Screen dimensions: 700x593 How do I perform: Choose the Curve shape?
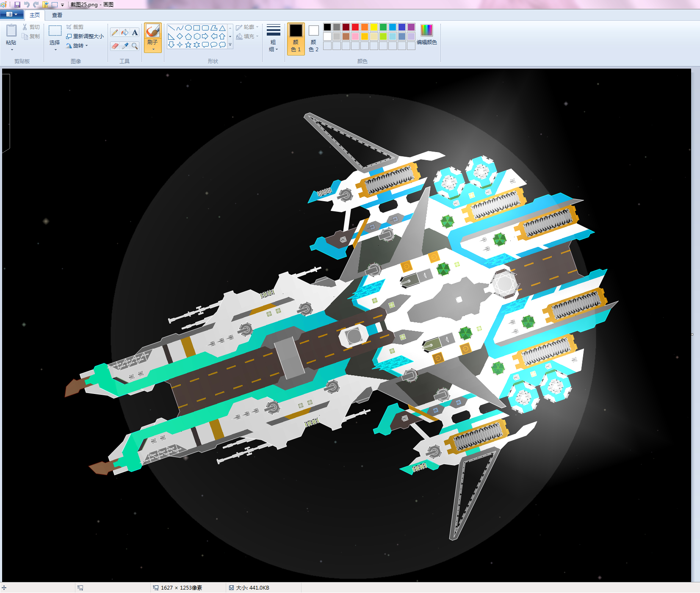click(x=180, y=28)
